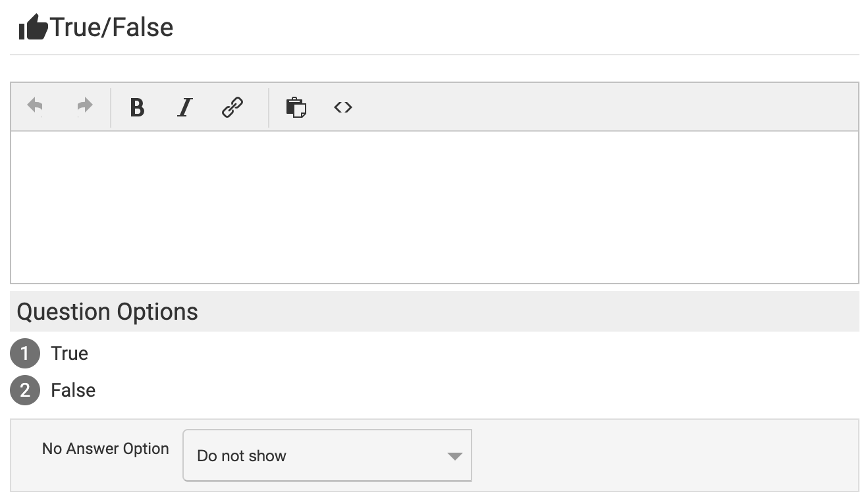Click the thumbs-up True/False icon

(33, 28)
